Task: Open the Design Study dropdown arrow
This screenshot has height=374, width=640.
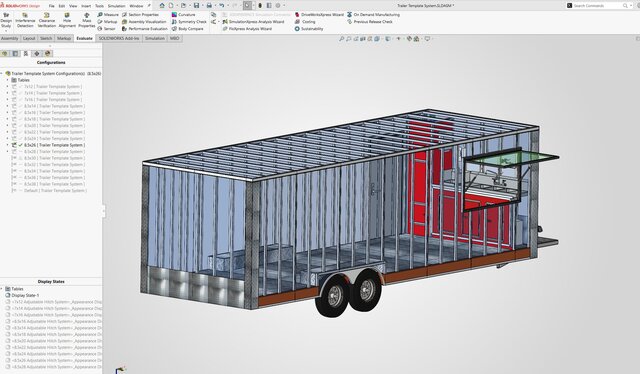Action: [6, 31]
